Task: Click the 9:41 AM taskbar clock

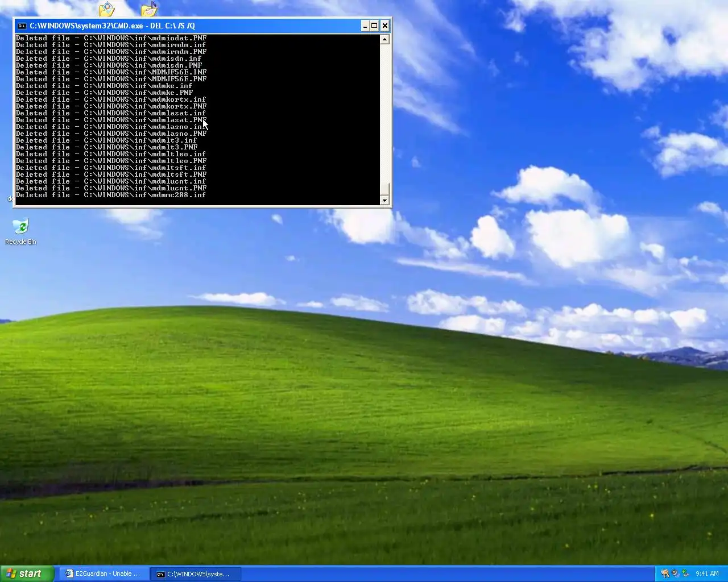Action: tap(707, 573)
